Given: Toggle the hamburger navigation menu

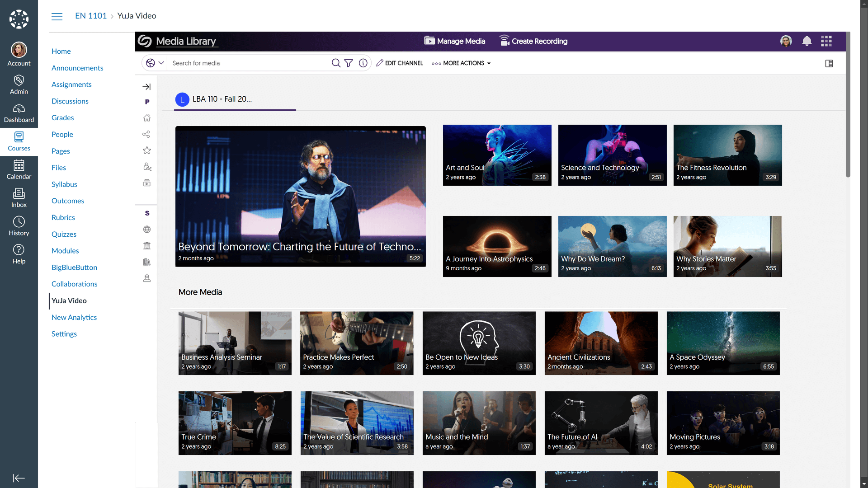Looking at the screenshot, I should tap(57, 16).
